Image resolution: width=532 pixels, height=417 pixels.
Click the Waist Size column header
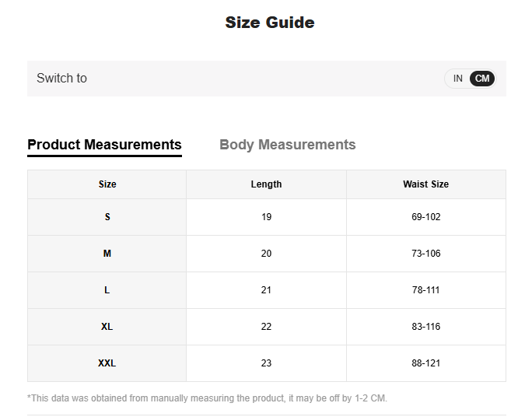click(425, 184)
